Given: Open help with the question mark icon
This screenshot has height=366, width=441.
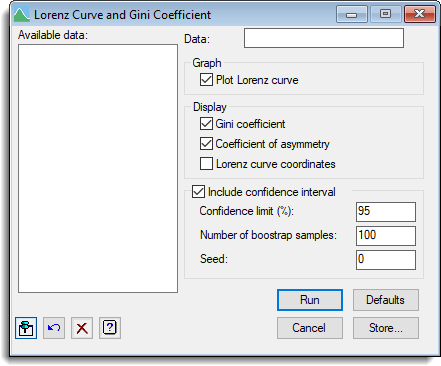Looking at the screenshot, I should point(110,328).
